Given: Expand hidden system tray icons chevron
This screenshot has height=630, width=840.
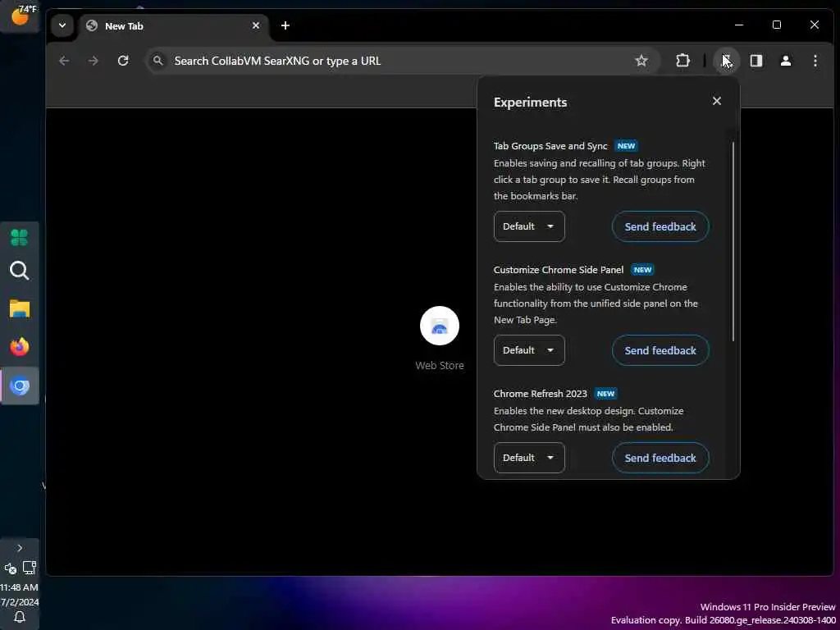Looking at the screenshot, I should point(20,548).
